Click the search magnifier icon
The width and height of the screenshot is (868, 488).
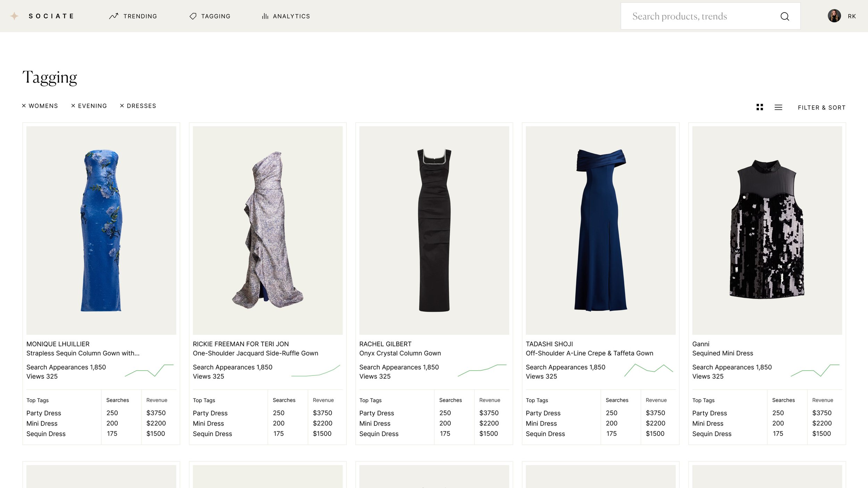[x=785, y=16]
